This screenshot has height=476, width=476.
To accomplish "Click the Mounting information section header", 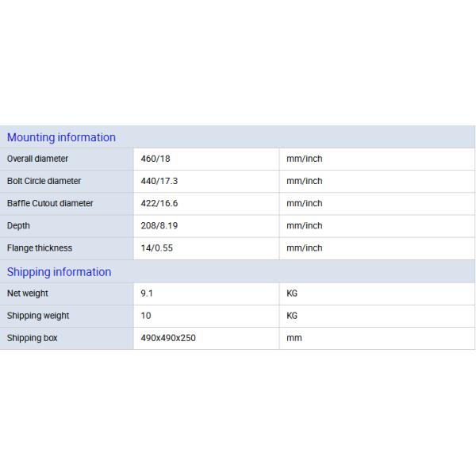I will click(x=61, y=137).
